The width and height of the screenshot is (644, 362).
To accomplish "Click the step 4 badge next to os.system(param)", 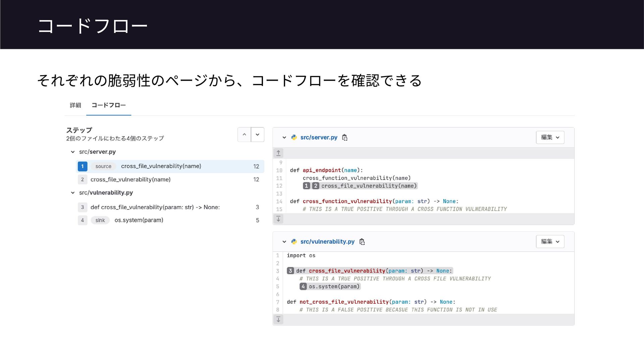I will [303, 287].
